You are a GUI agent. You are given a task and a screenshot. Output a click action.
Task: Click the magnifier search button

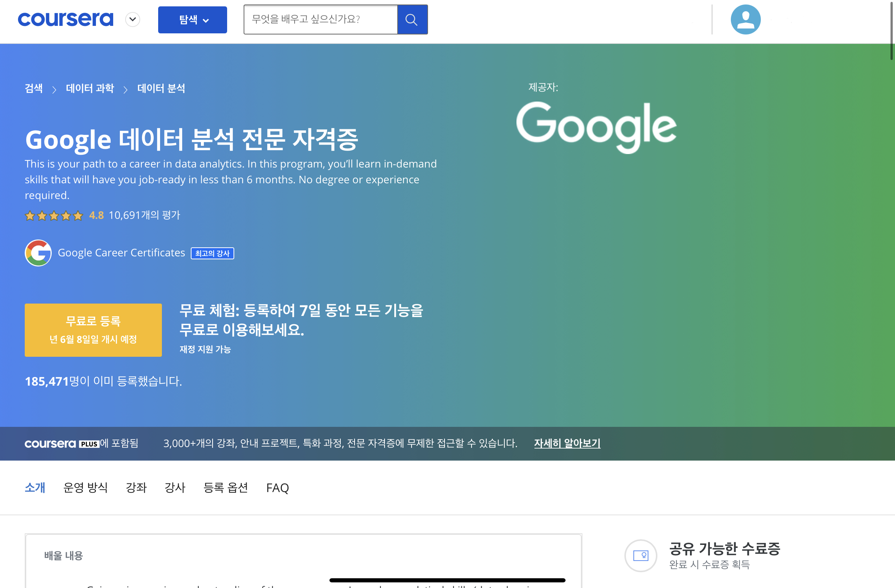[413, 19]
